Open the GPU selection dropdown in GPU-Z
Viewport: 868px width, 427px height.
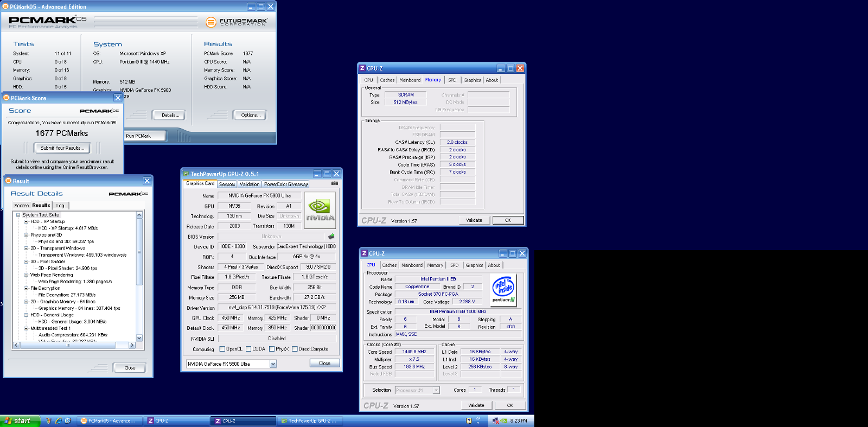pos(273,364)
